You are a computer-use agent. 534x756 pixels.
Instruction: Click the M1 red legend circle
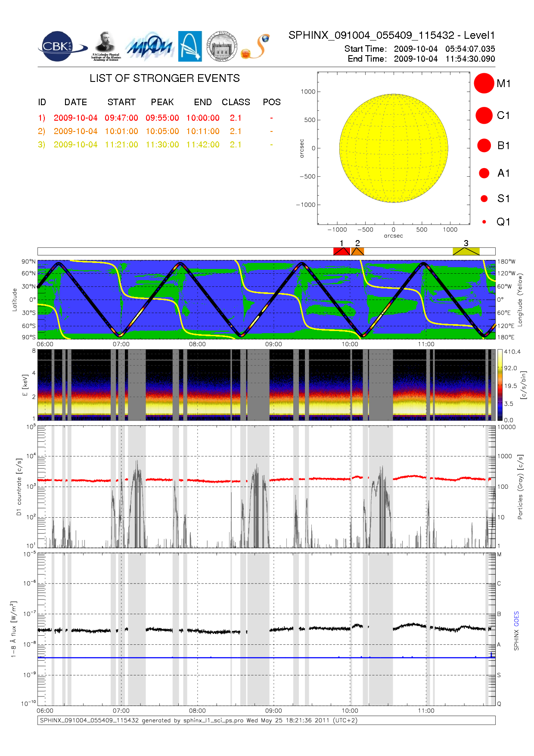(484, 83)
